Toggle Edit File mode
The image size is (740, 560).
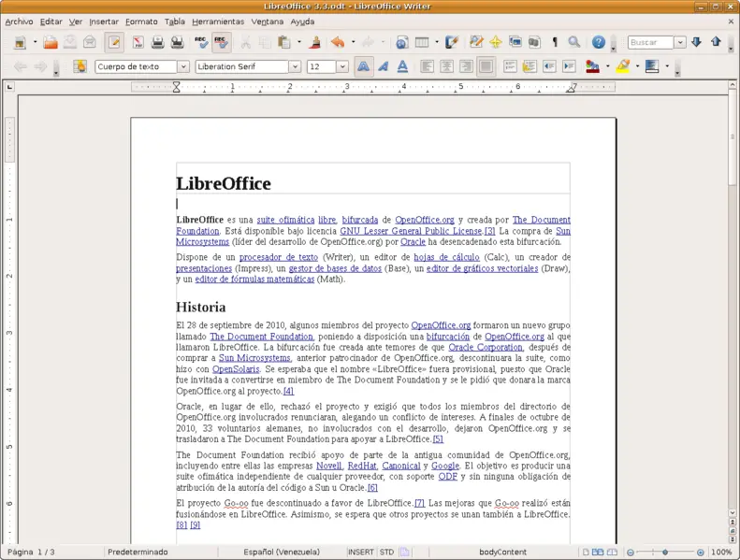pyautogui.click(x=114, y=42)
